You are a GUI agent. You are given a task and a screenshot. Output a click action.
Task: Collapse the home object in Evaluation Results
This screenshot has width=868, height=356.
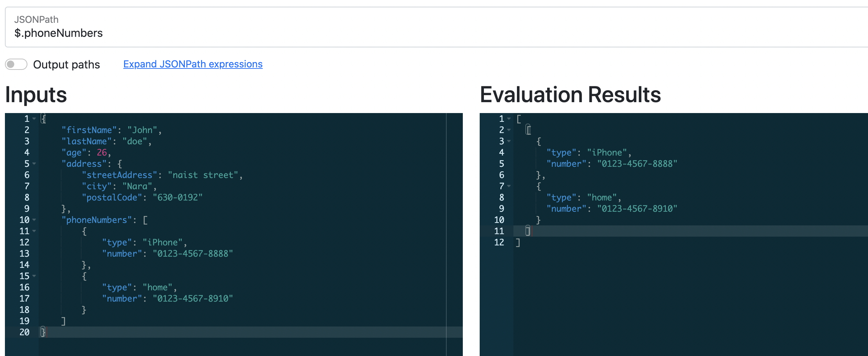pos(509,186)
